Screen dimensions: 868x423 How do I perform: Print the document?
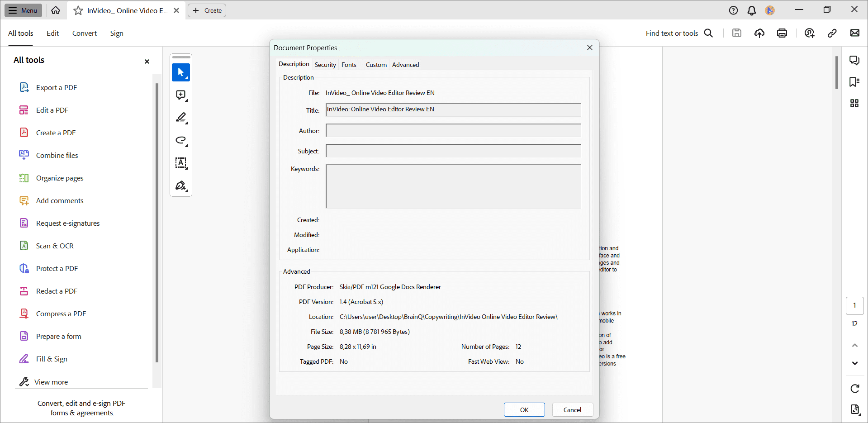tap(782, 33)
